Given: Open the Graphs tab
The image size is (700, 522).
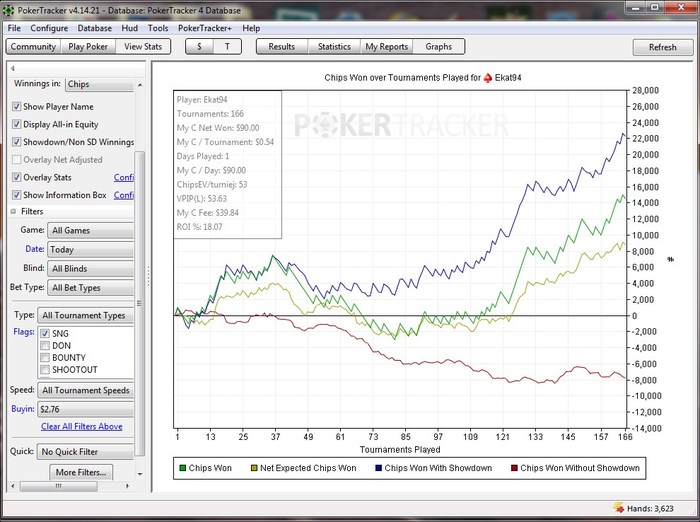Looking at the screenshot, I should pyautogui.click(x=438, y=46).
